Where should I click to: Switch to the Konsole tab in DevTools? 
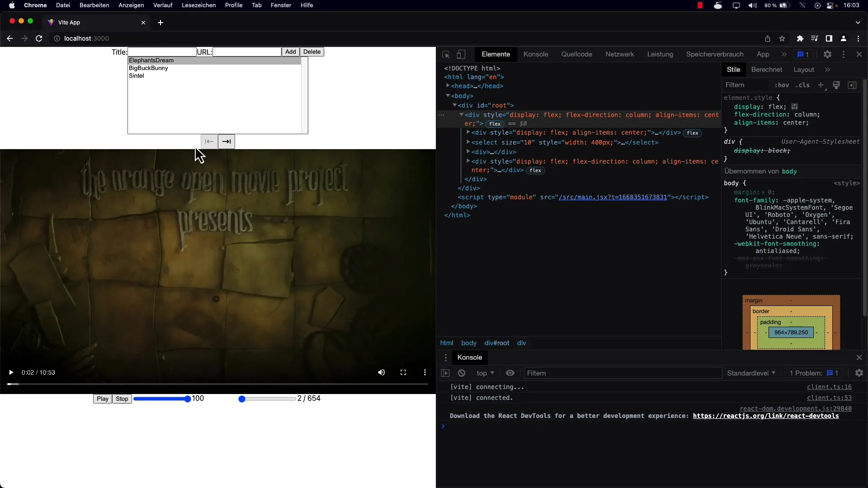click(535, 54)
